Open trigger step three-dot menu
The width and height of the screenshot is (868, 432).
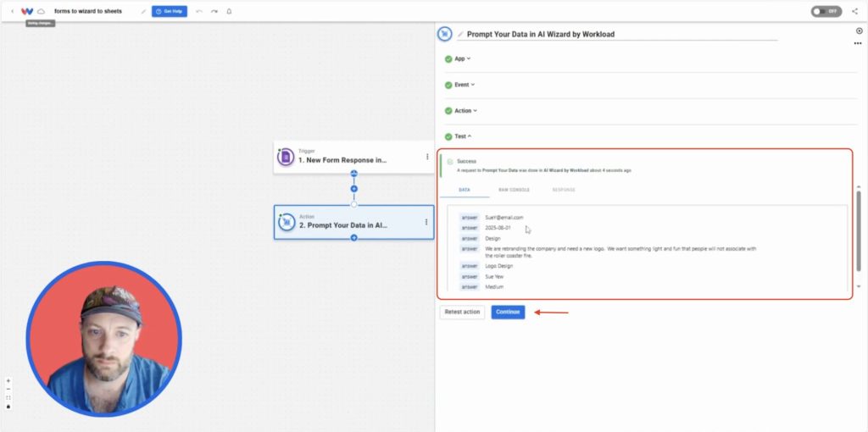[427, 157]
